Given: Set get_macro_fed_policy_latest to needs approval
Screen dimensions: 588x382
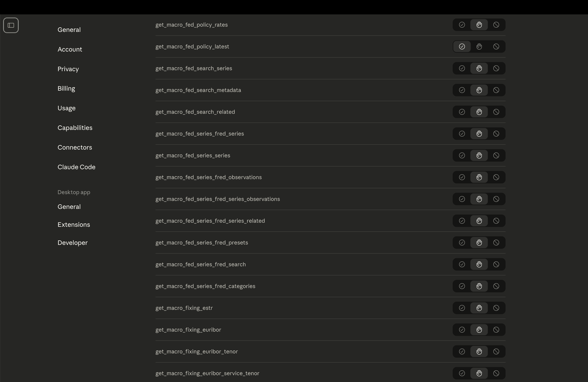Looking at the screenshot, I should (x=479, y=46).
